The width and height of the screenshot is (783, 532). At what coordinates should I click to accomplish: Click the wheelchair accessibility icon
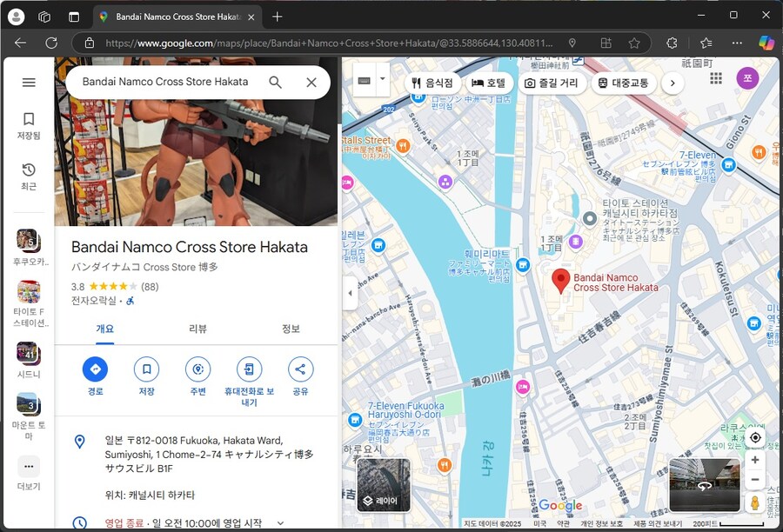(x=130, y=301)
